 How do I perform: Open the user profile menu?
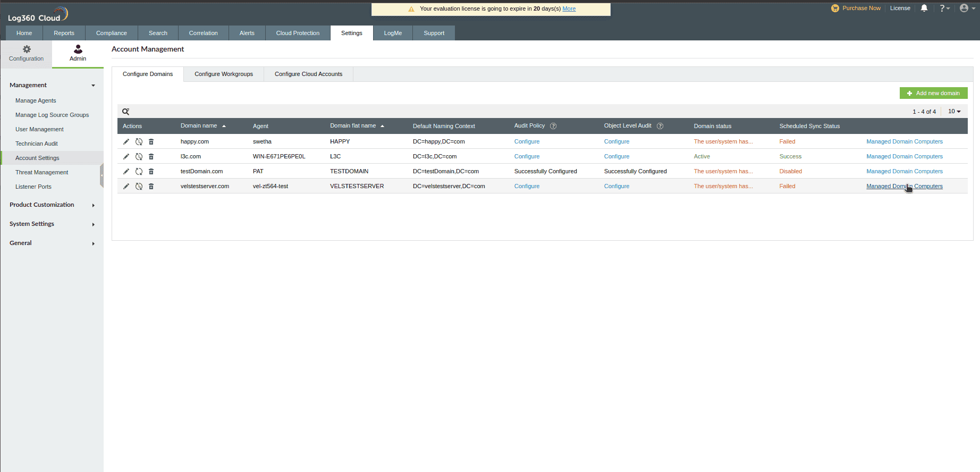(x=967, y=8)
